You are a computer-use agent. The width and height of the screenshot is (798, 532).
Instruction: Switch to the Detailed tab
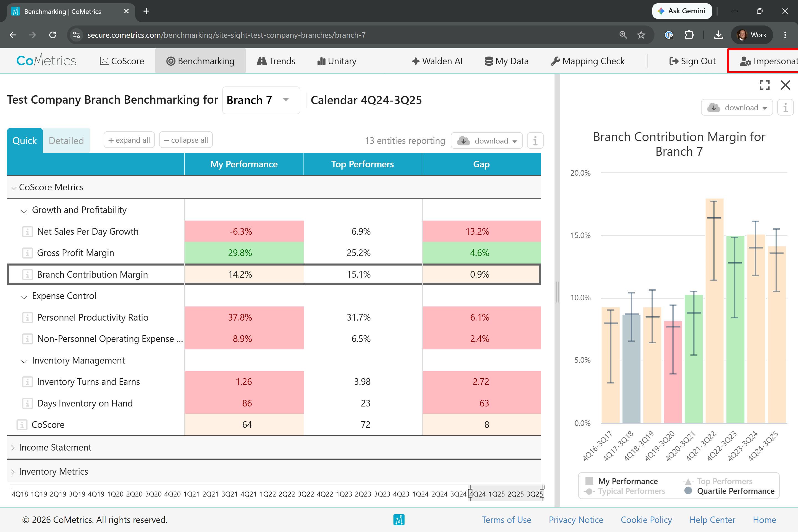point(66,140)
